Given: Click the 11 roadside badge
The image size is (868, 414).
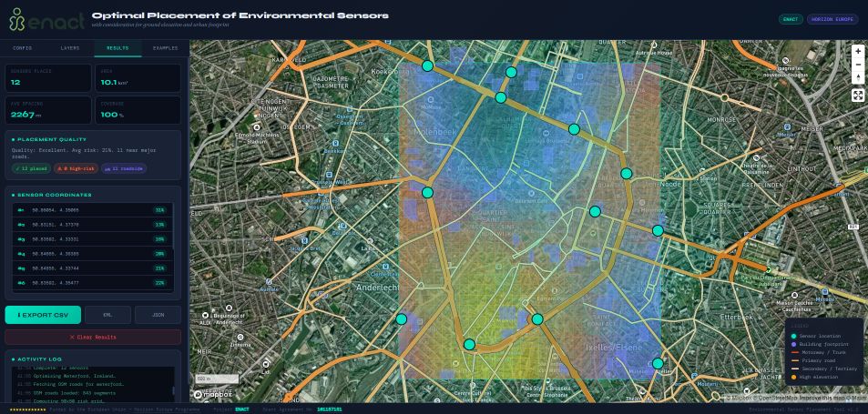Looking at the screenshot, I should 124,168.
